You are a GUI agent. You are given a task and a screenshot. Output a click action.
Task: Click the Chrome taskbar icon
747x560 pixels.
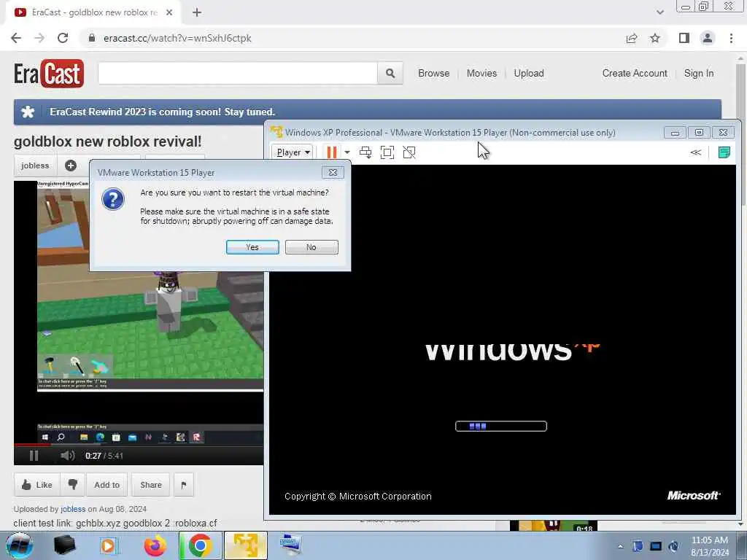pyautogui.click(x=200, y=545)
